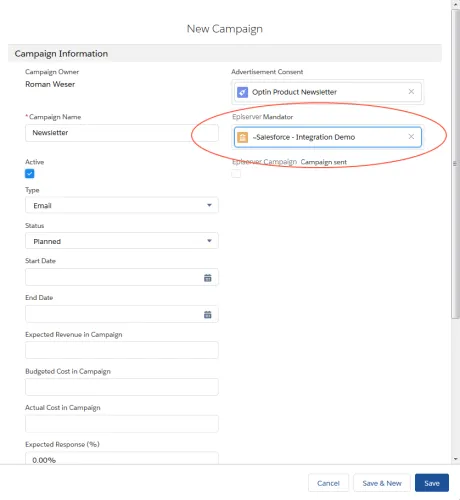
Task: Click the Start Date text field
Action: coord(113,277)
